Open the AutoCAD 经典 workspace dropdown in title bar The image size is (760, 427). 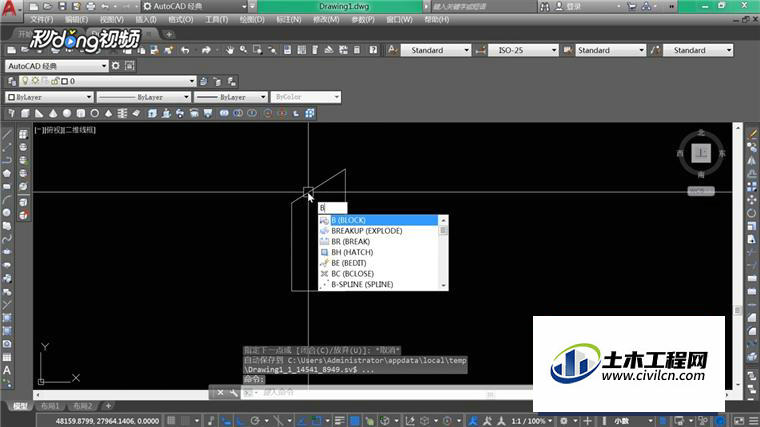pyautogui.click(x=195, y=6)
